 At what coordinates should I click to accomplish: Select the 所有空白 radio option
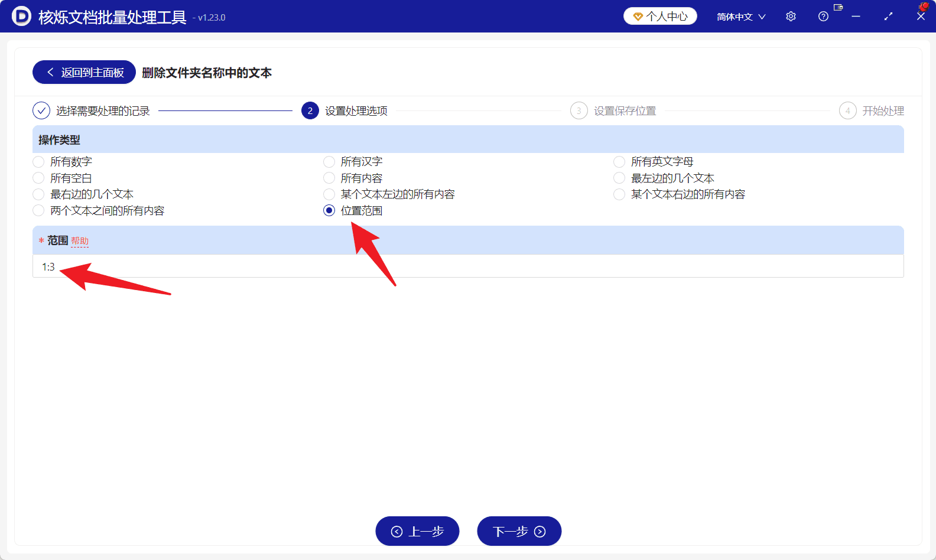[x=38, y=178]
